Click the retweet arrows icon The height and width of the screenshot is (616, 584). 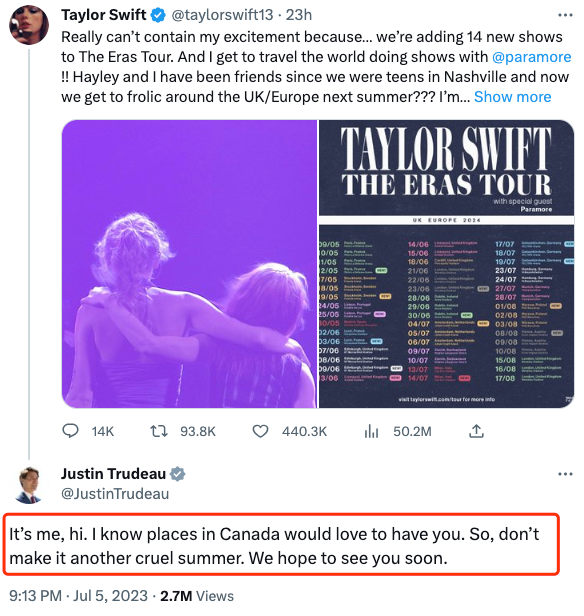click(x=159, y=431)
